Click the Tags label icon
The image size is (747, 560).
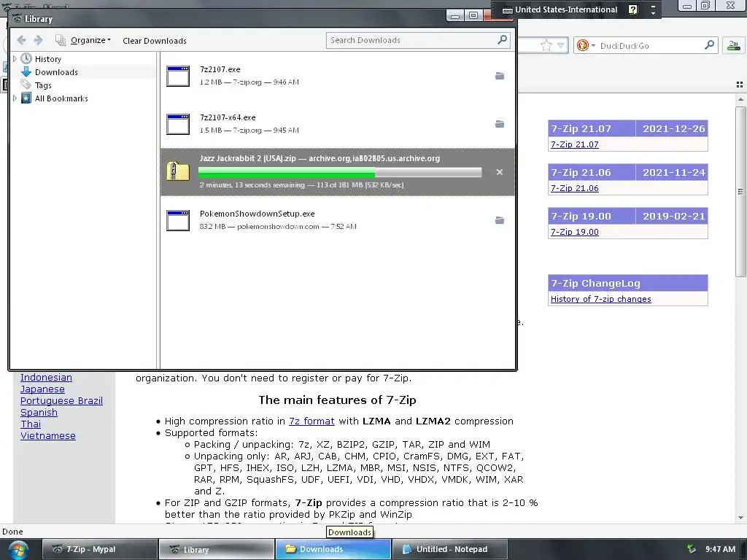pos(26,85)
